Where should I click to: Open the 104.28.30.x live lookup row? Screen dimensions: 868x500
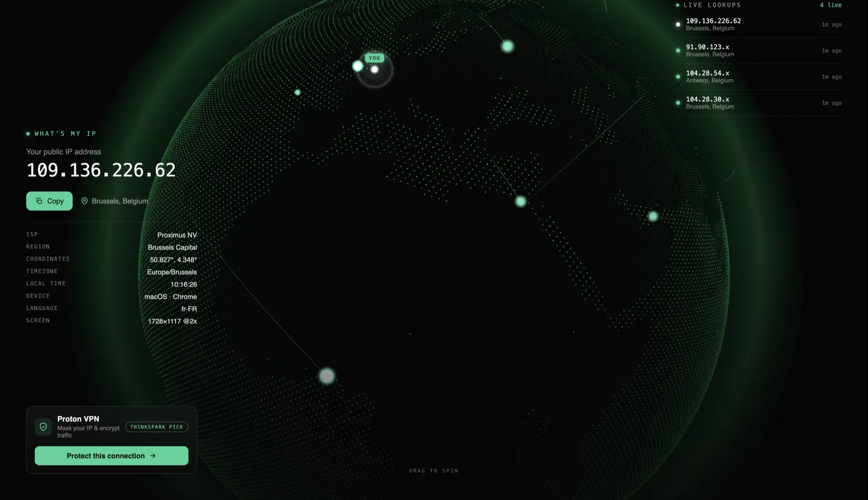pyautogui.click(x=759, y=103)
